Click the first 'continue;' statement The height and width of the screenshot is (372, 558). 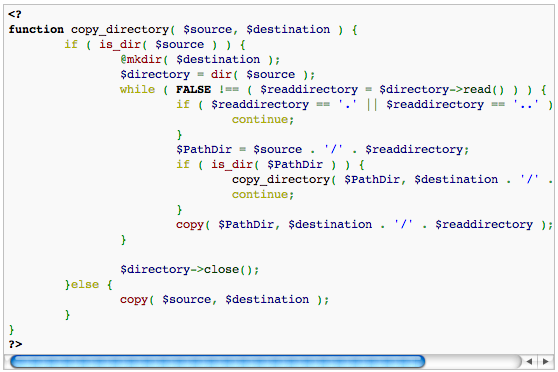click(x=263, y=119)
